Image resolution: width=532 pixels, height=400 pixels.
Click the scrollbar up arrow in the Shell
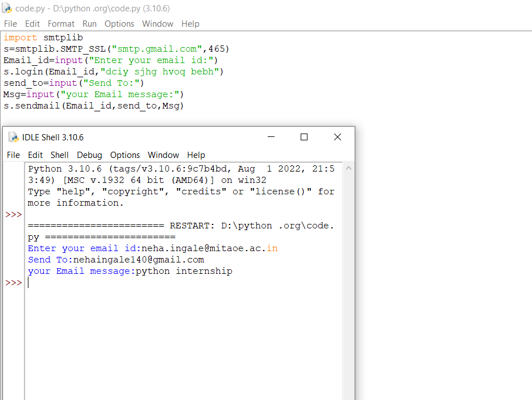point(348,168)
